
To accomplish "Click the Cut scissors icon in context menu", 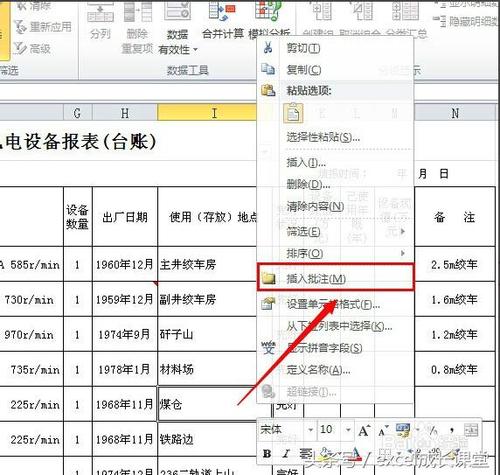I will [x=268, y=47].
